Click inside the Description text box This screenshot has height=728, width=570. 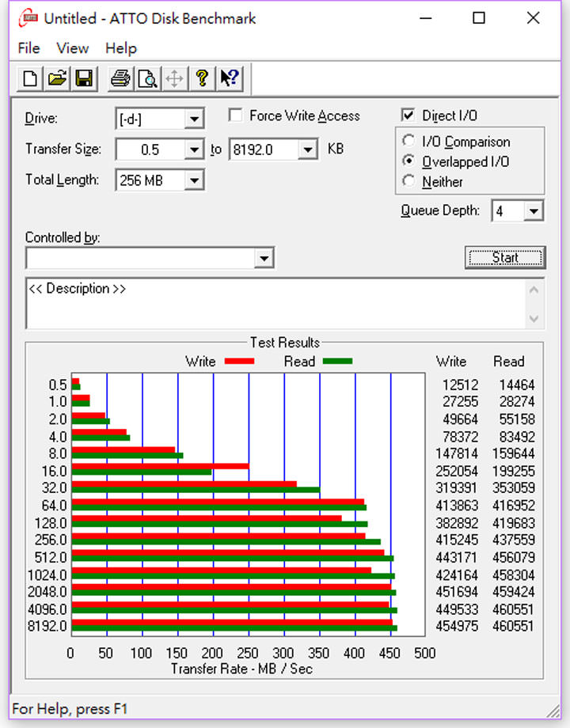pyautogui.click(x=273, y=303)
